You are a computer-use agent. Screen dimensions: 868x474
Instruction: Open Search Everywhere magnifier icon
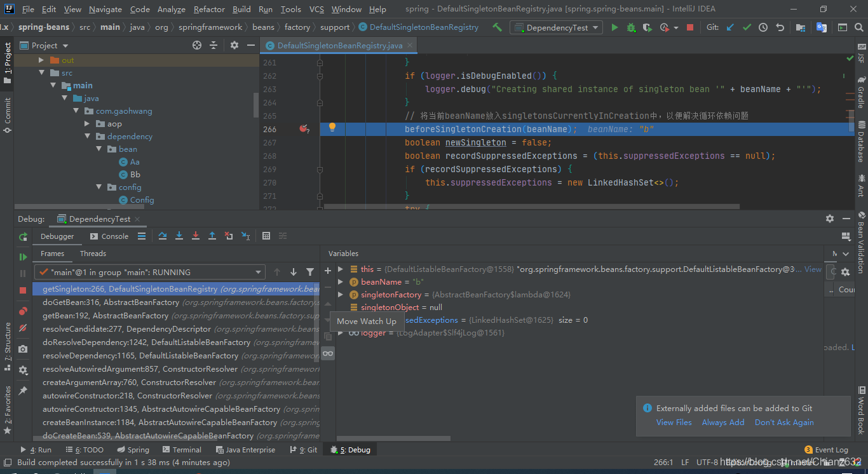(858, 27)
